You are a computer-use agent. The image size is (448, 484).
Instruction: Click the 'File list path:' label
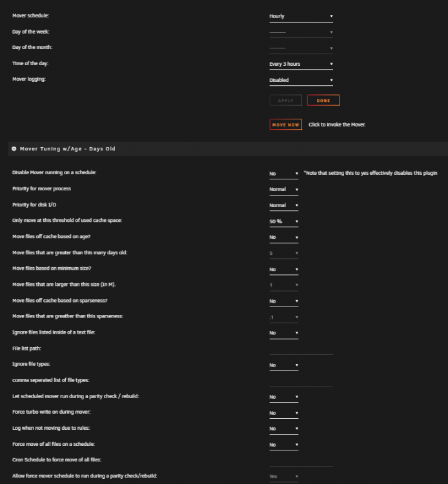coord(26,348)
